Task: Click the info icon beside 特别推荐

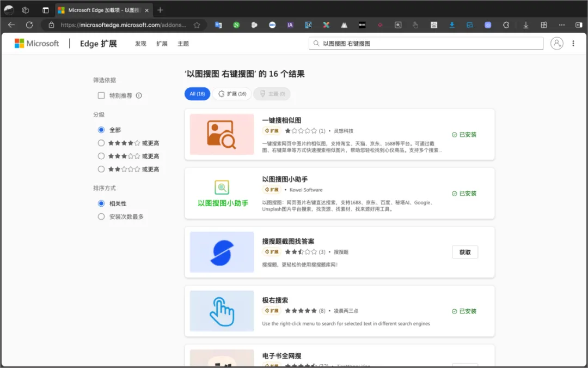Action: pos(139,95)
